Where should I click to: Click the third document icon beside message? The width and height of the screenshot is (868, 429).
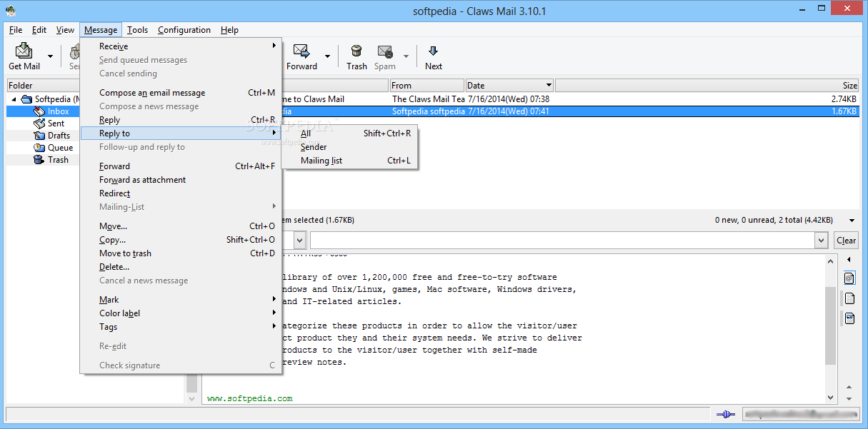pos(849,318)
